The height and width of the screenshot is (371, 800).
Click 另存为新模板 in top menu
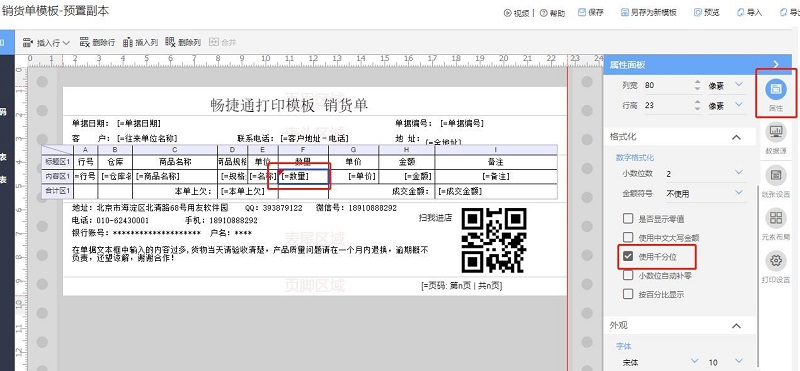coord(648,13)
